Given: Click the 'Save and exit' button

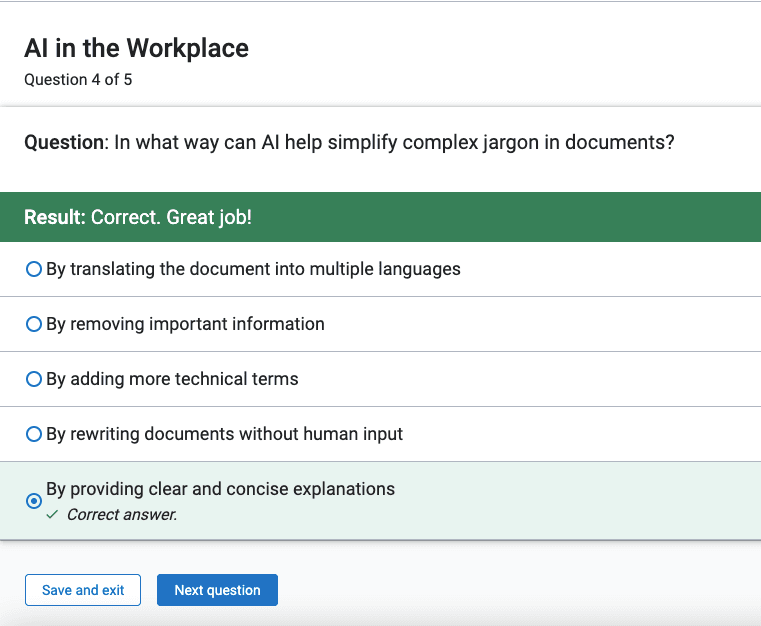Looking at the screenshot, I should pyautogui.click(x=83, y=590).
